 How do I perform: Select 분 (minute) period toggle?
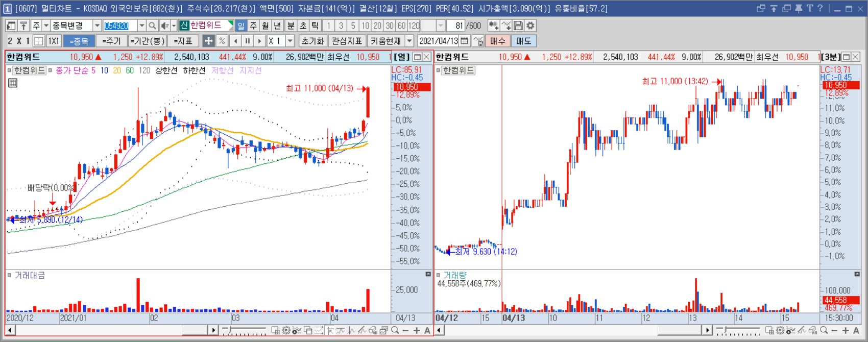tap(291, 26)
